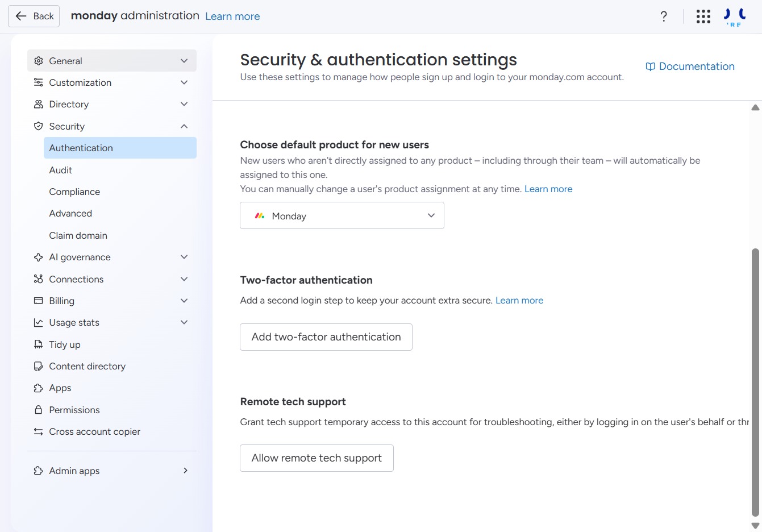This screenshot has width=762, height=532.
Task: Click the Documentation book icon
Action: (x=651, y=66)
